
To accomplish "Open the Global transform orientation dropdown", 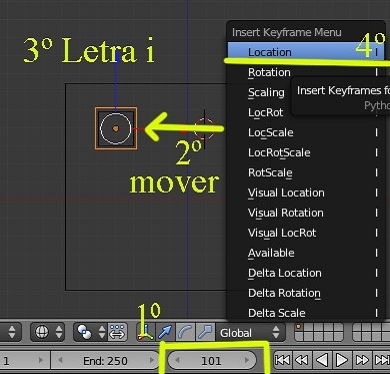I will [250, 333].
